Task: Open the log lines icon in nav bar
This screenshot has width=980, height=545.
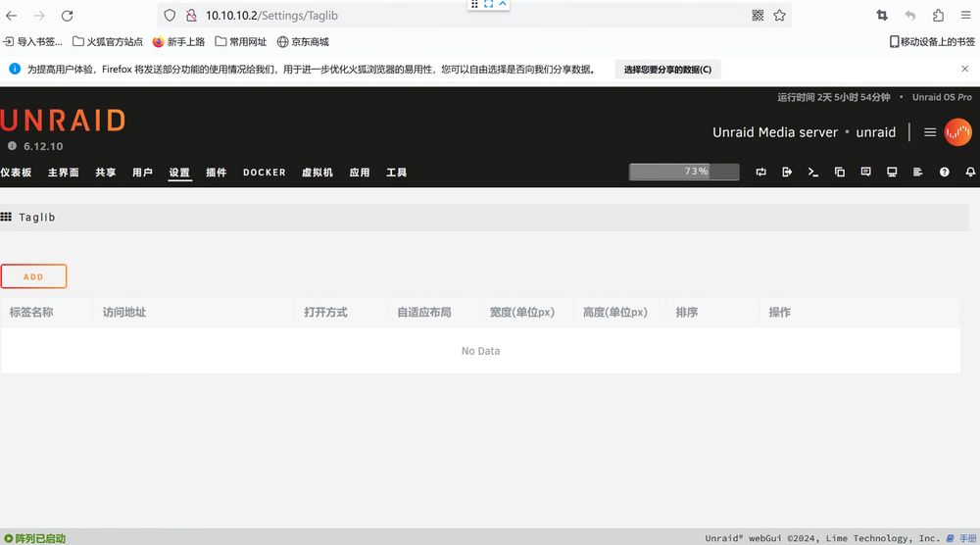Action: [x=917, y=172]
